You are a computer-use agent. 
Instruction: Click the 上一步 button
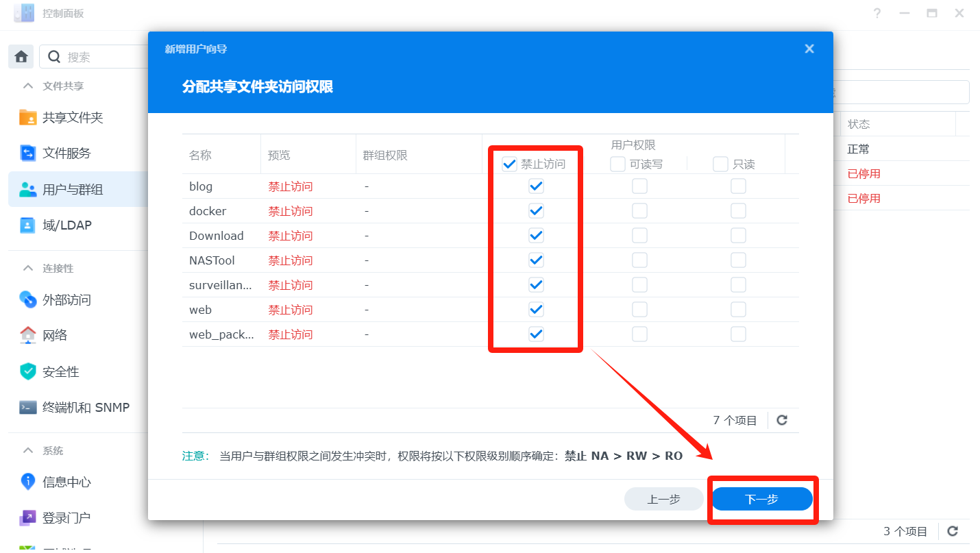click(663, 500)
